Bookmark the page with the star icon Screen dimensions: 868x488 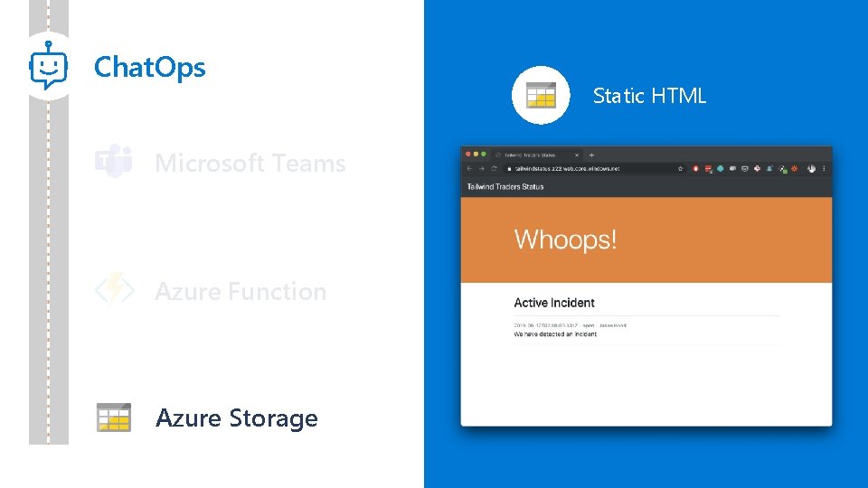point(680,169)
